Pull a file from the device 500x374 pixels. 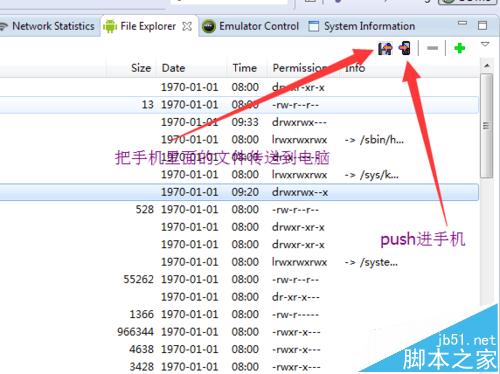385,49
